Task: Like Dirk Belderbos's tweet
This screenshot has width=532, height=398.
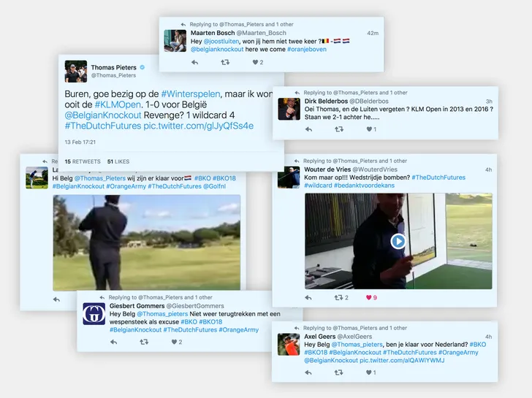Action: point(369,129)
